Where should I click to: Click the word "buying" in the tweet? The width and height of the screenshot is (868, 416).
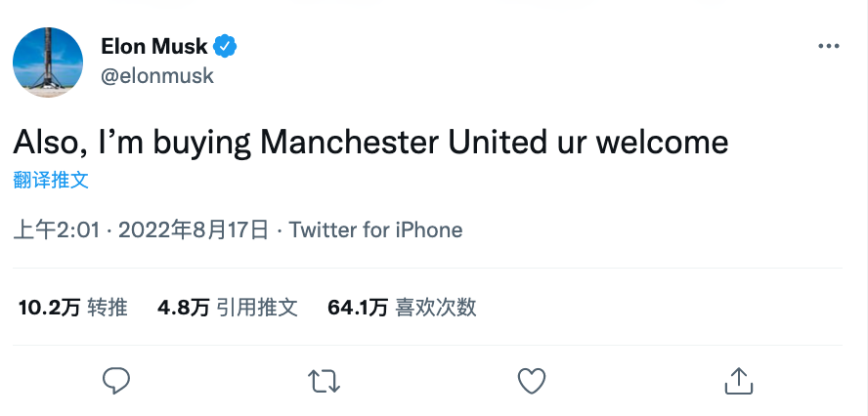[x=202, y=143]
